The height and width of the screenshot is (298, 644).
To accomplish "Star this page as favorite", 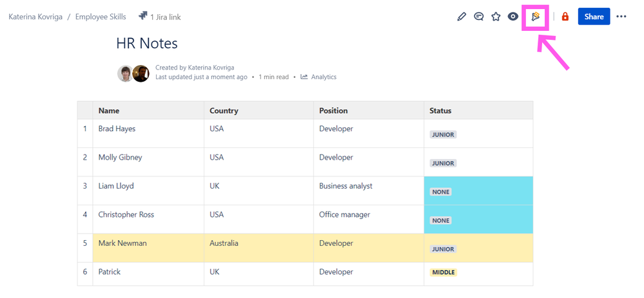I will point(496,17).
